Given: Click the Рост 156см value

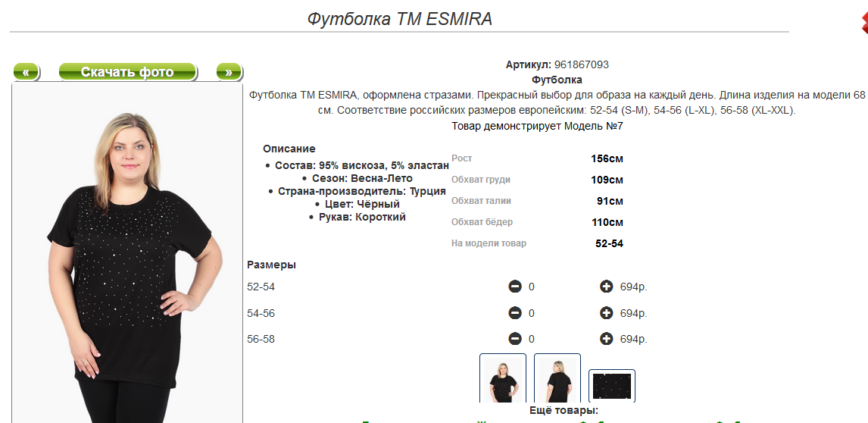Looking at the screenshot, I should point(607,158).
